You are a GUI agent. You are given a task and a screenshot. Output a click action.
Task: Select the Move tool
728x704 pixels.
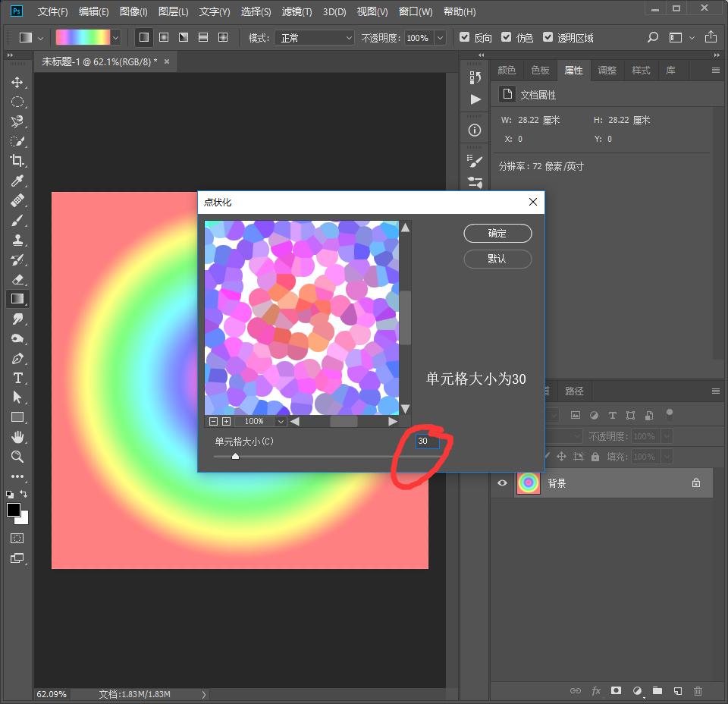(x=17, y=82)
